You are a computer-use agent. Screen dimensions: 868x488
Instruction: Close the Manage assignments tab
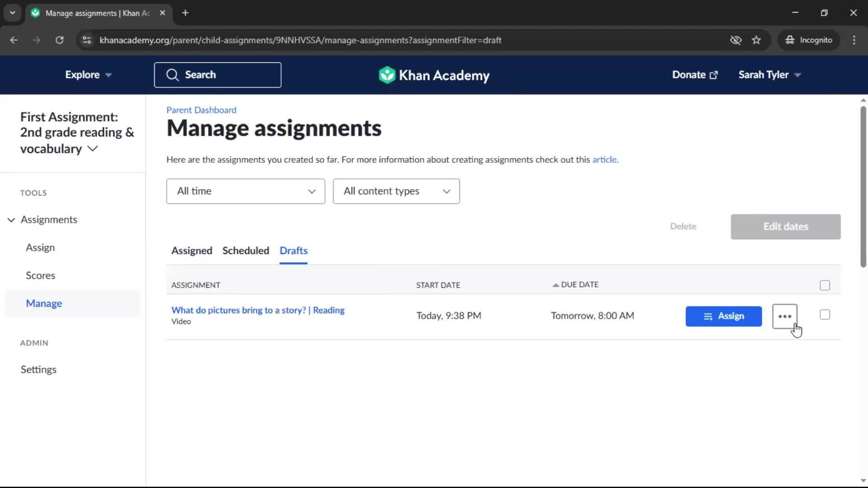tap(162, 13)
